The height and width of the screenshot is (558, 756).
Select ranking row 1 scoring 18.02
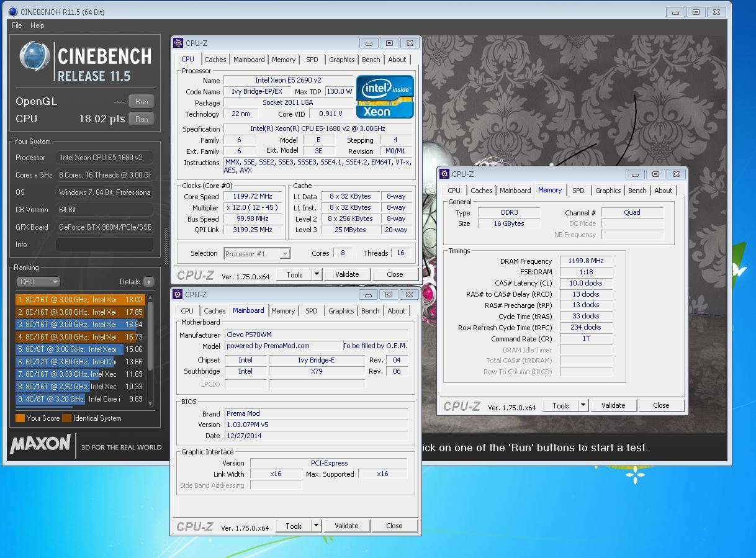coord(80,299)
